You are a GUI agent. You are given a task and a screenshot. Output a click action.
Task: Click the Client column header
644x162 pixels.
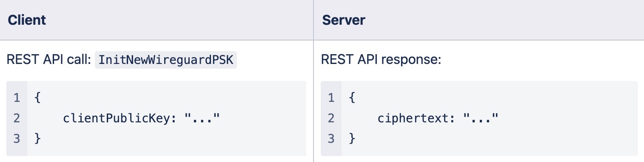pos(27,20)
